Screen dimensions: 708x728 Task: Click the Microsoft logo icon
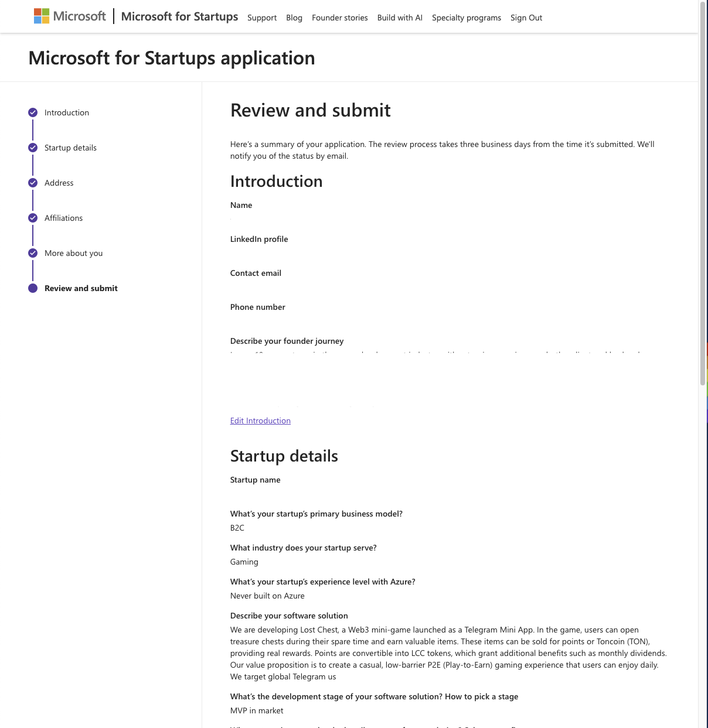click(42, 16)
